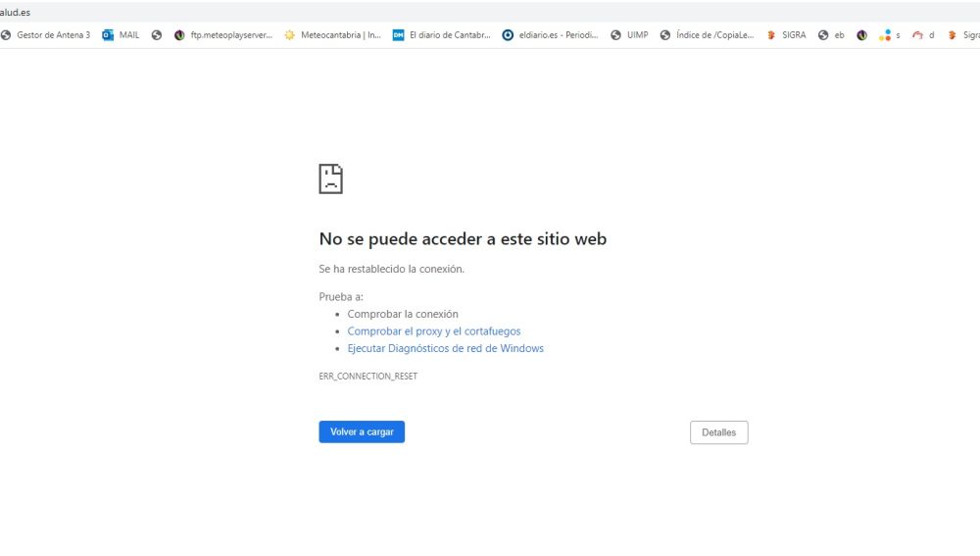Viewport: 980px width, 556px height.
Task: Open the colored-dots 's' bookmark
Action: [x=890, y=35]
